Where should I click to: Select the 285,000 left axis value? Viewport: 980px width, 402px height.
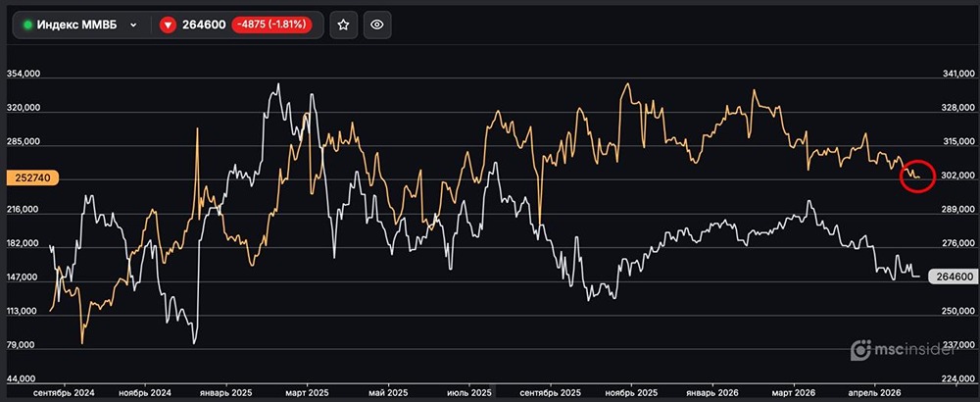(x=24, y=142)
